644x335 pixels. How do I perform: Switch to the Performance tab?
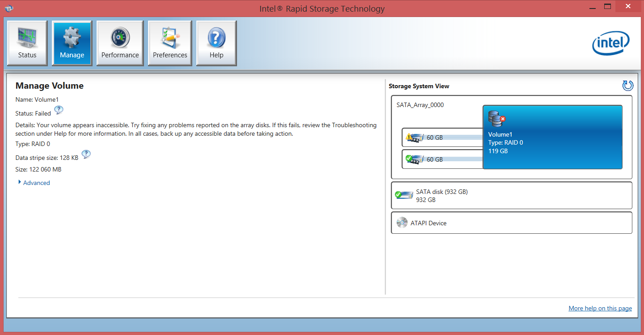(x=120, y=43)
